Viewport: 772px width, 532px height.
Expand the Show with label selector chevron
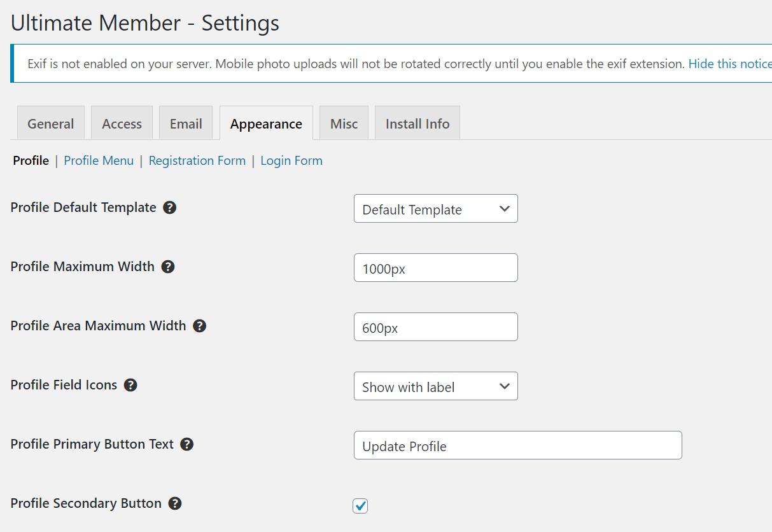504,386
